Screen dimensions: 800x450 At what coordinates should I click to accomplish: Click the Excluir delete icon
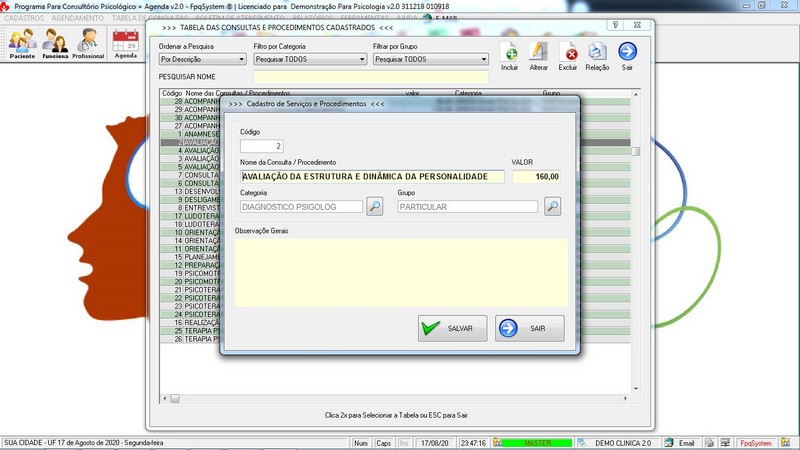[567, 56]
